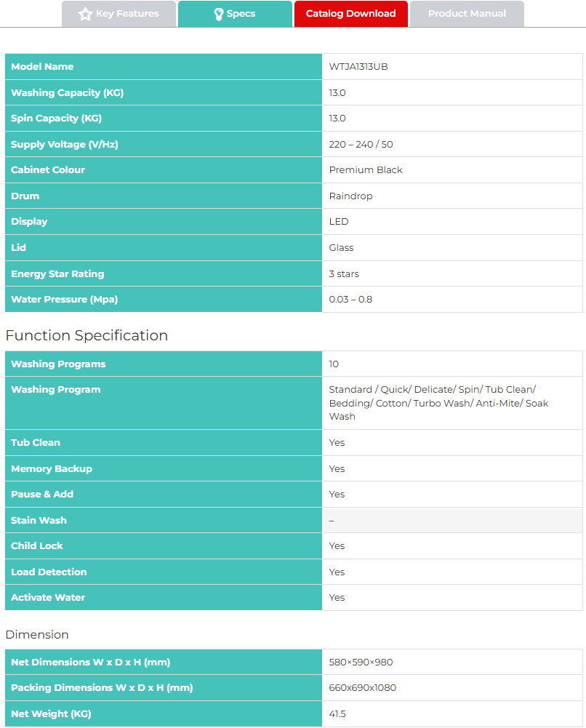Select the Specs tab label

tap(241, 14)
